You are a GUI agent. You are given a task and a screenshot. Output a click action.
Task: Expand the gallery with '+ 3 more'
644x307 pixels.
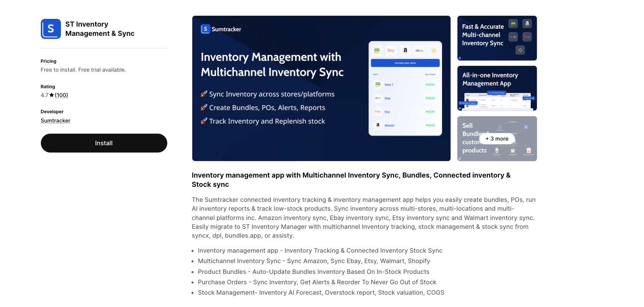click(x=497, y=139)
